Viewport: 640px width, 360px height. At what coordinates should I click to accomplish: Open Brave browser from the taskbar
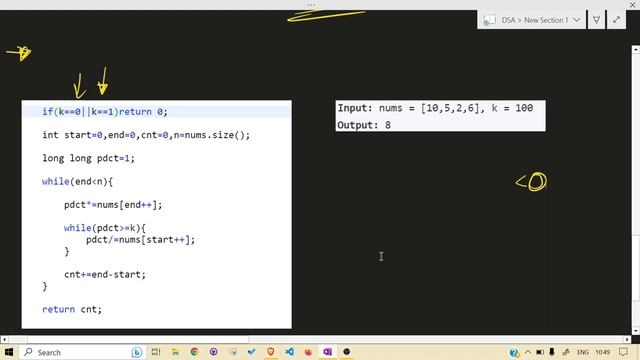pyautogui.click(x=270, y=352)
